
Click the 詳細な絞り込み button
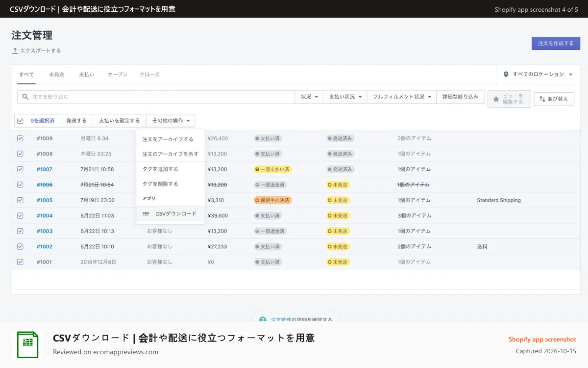[x=460, y=97]
